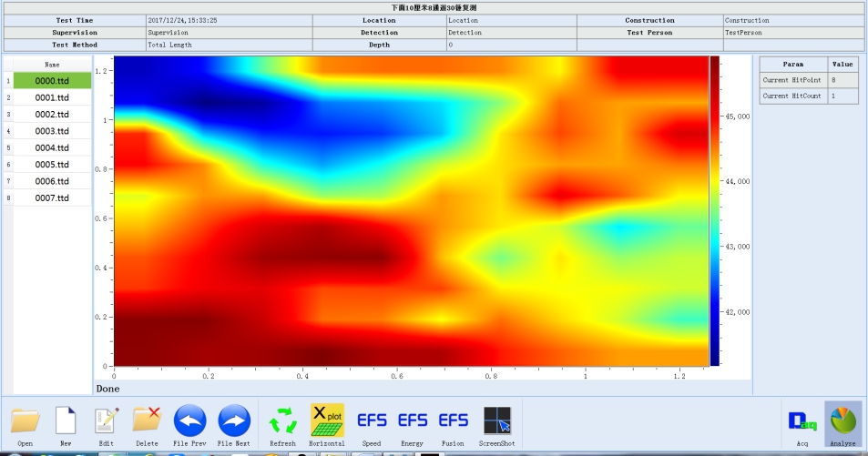Switch to the Acq mode
This screenshot has height=456, width=868.
coord(802,421)
